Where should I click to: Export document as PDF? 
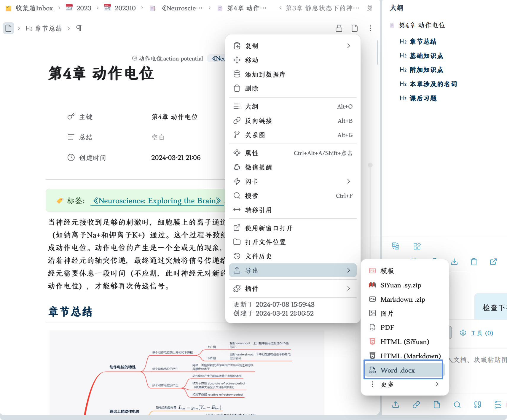[x=405, y=327]
